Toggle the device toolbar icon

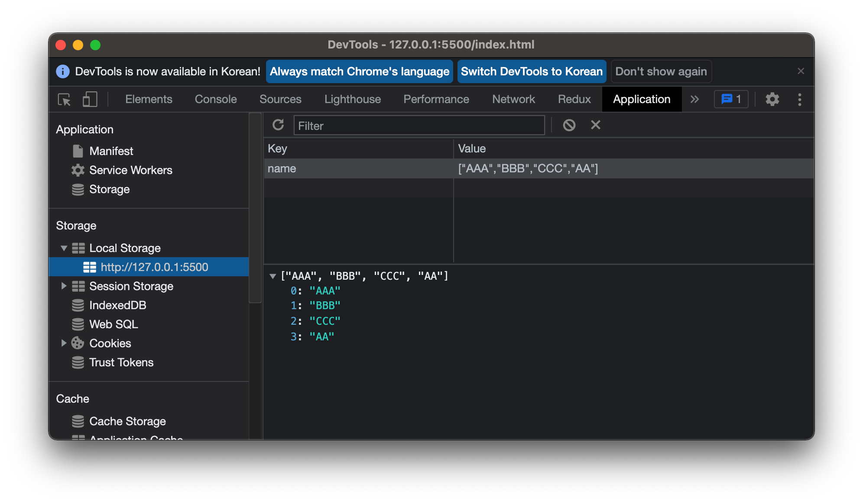90,100
